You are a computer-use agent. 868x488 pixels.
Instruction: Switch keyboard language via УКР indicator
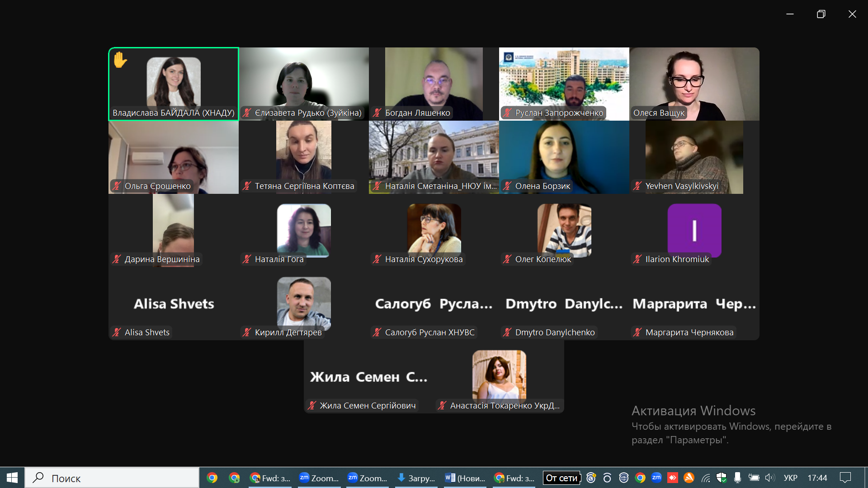point(791,478)
